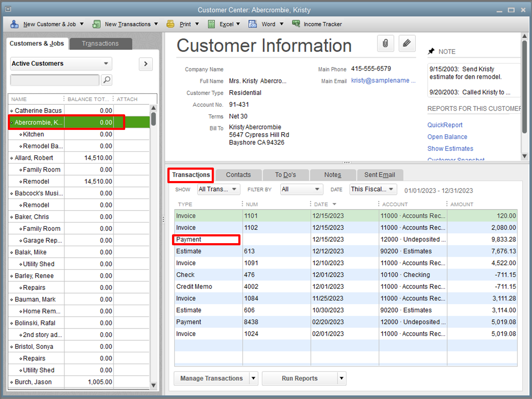
Task: Open the All Trans show dropdown
Action: 234,189
